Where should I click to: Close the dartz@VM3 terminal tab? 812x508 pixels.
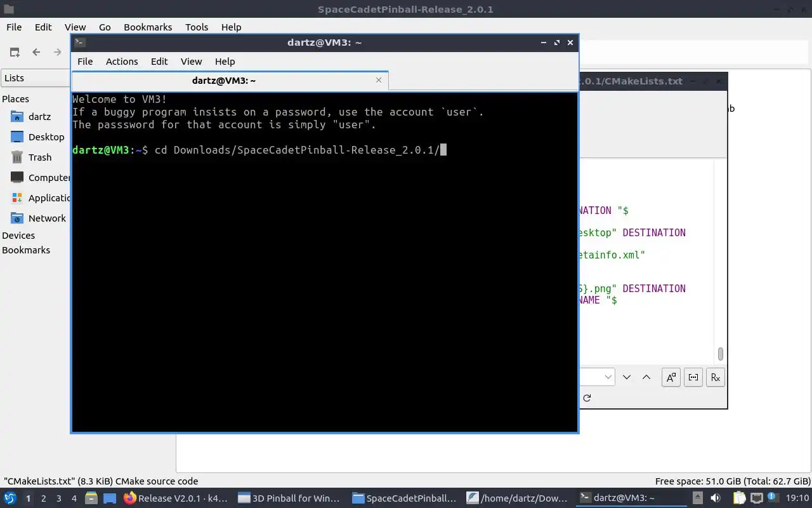(x=379, y=80)
